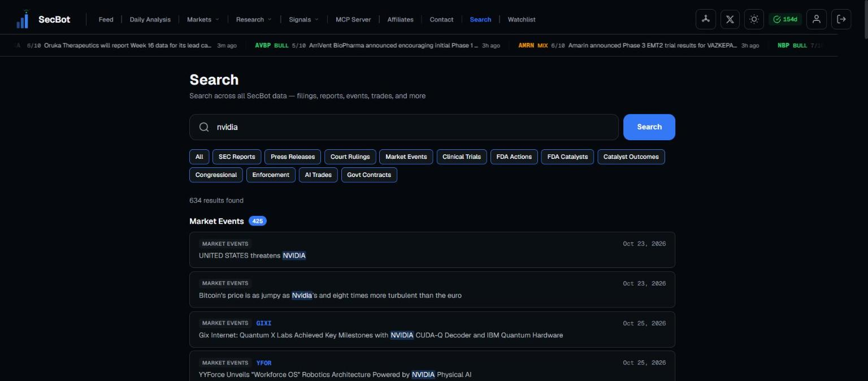The image size is (868, 381).
Task: Enable the Clinical Trials filter
Action: point(462,157)
